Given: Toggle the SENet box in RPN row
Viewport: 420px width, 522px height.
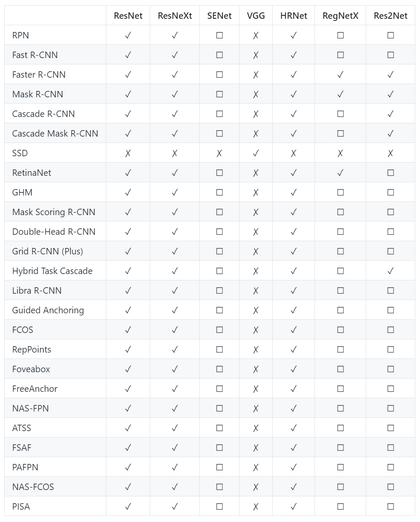Looking at the screenshot, I should (219, 35).
